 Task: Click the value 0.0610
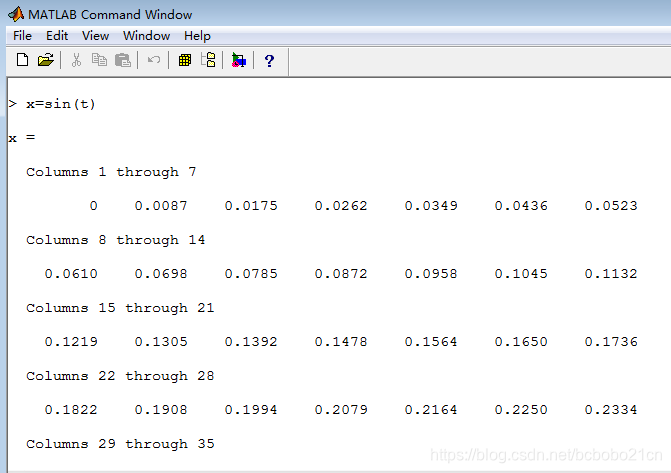click(x=71, y=274)
